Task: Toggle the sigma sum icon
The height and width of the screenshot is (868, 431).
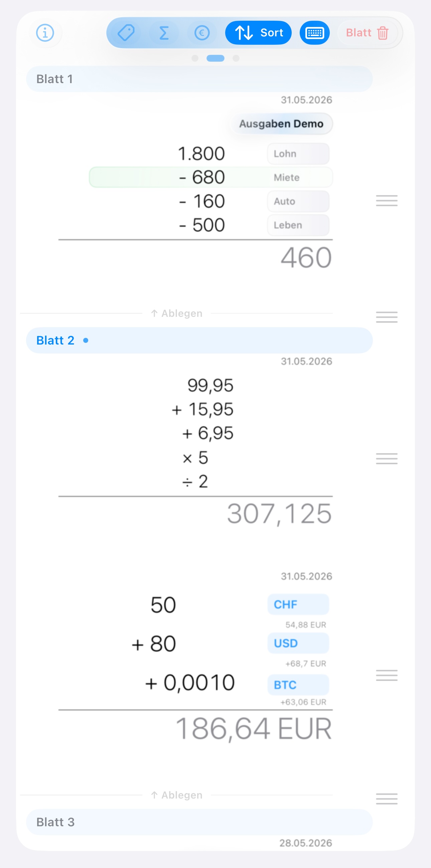Action: click(164, 33)
